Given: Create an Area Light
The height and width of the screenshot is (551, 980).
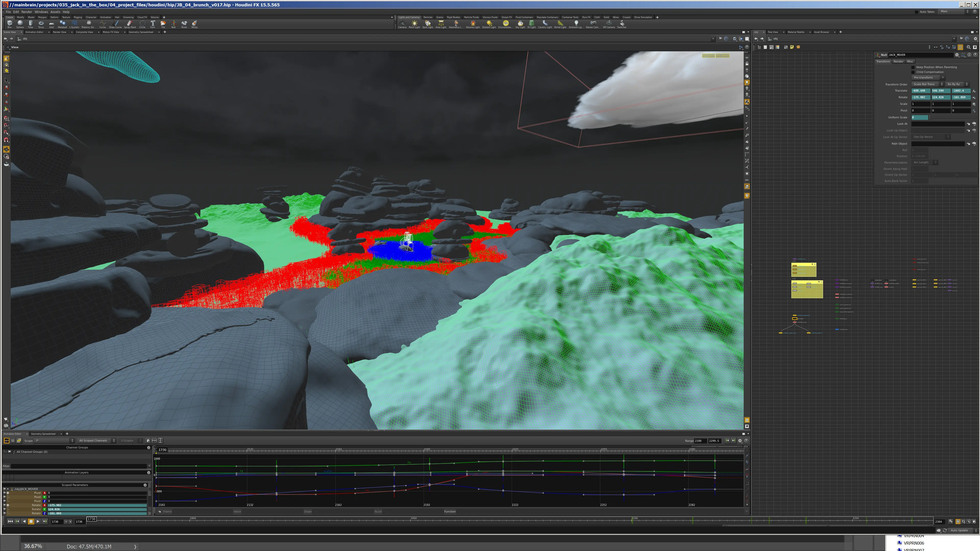Looking at the screenshot, I should (x=441, y=24).
